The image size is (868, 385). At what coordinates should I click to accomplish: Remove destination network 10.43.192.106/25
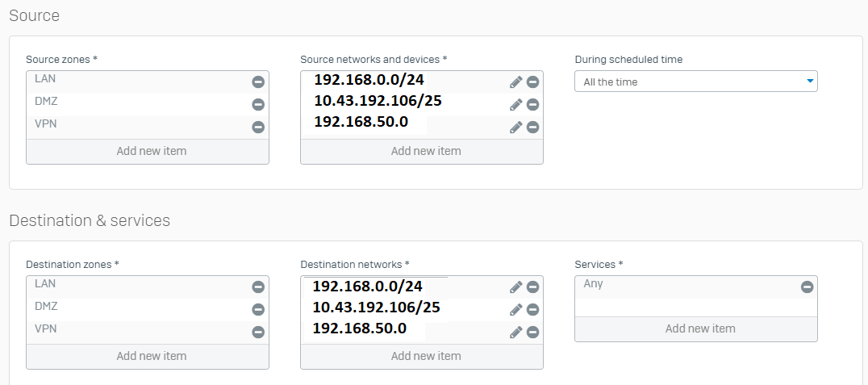click(532, 310)
